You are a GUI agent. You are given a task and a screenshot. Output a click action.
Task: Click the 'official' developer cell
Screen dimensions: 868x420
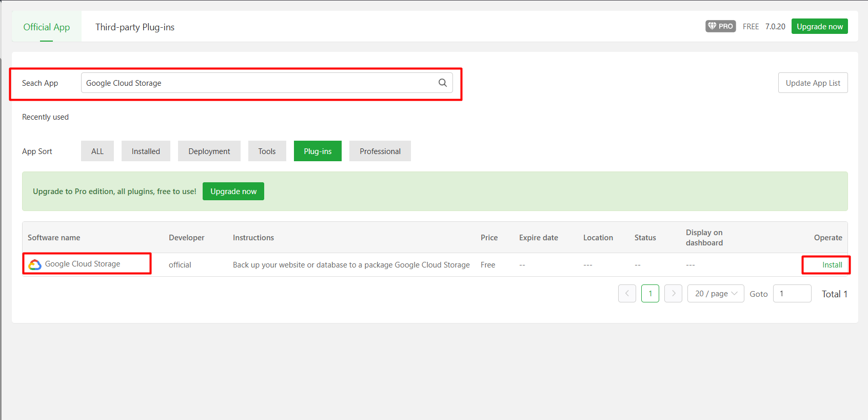pos(180,265)
